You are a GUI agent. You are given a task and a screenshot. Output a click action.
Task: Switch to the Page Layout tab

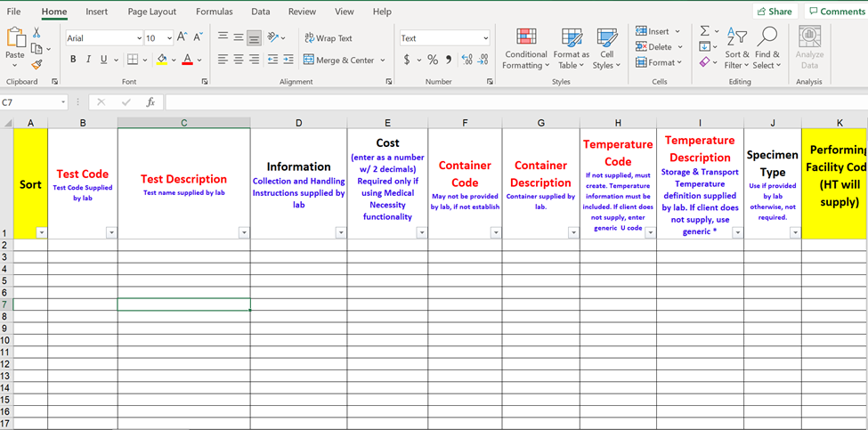click(151, 12)
